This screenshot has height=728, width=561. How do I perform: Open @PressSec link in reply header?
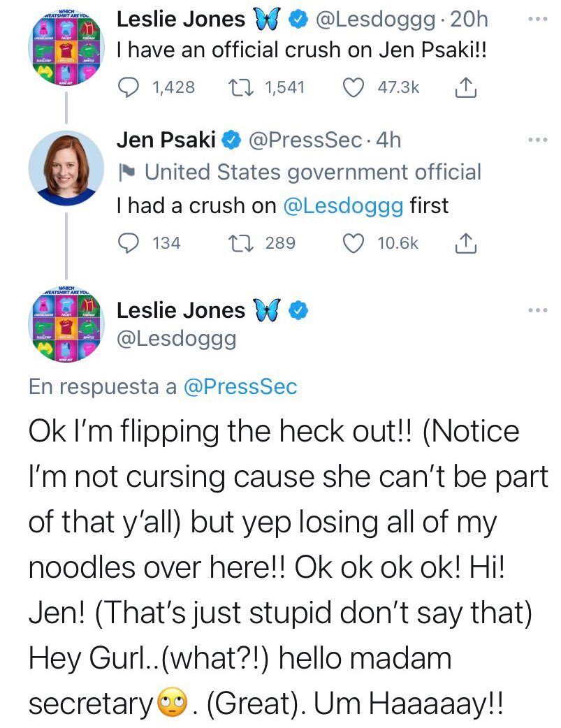(x=239, y=386)
